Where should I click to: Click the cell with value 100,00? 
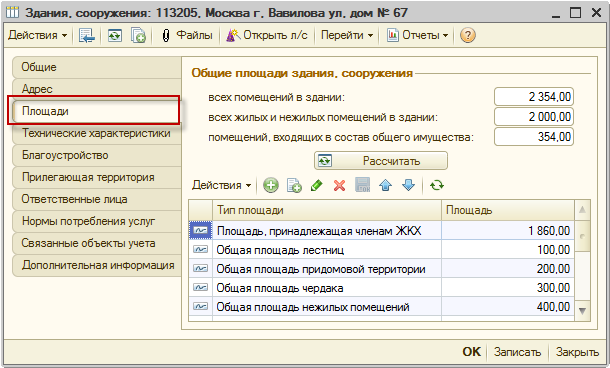pos(508,250)
